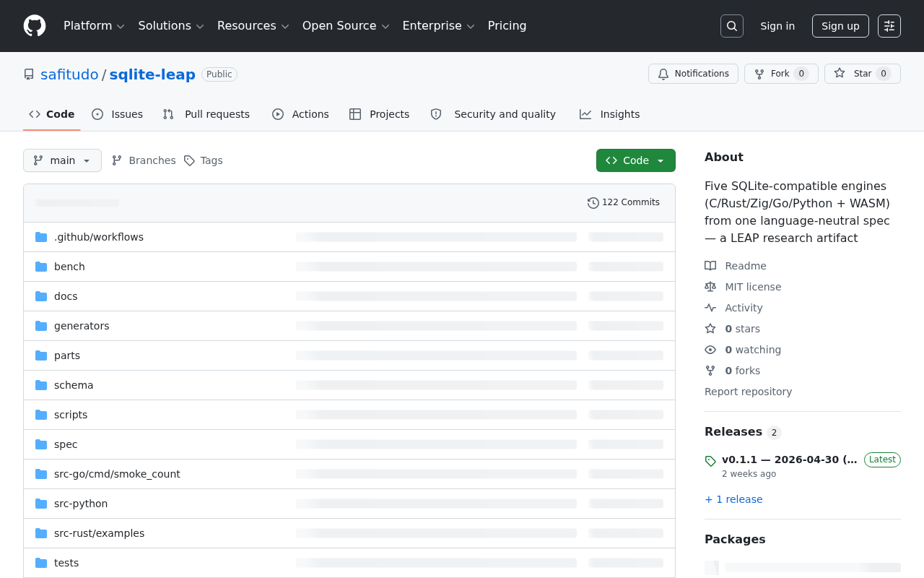Open the sqlite-leap repository name link
Screen dimensions: 924x578
[152, 74]
